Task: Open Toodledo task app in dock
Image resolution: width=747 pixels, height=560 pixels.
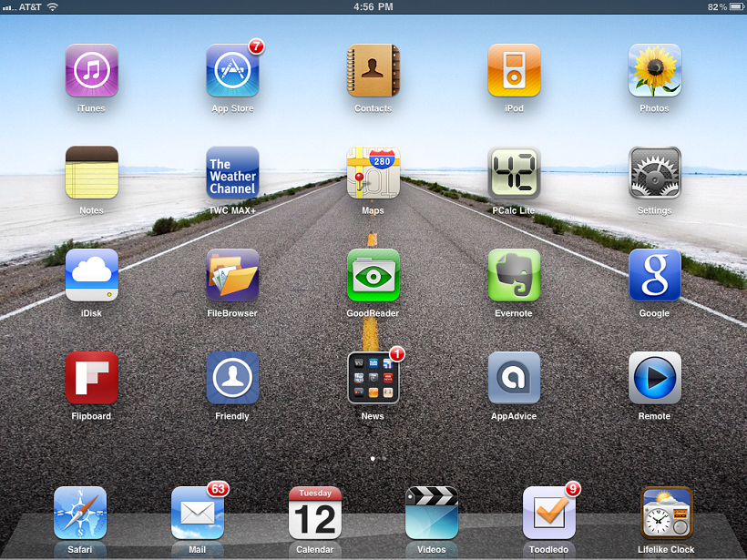Action: point(548,513)
